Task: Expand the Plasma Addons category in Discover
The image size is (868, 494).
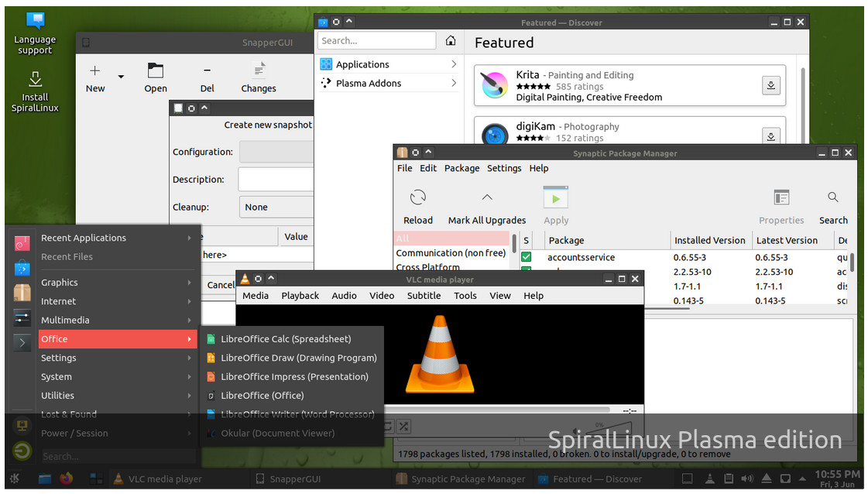Action: (389, 83)
